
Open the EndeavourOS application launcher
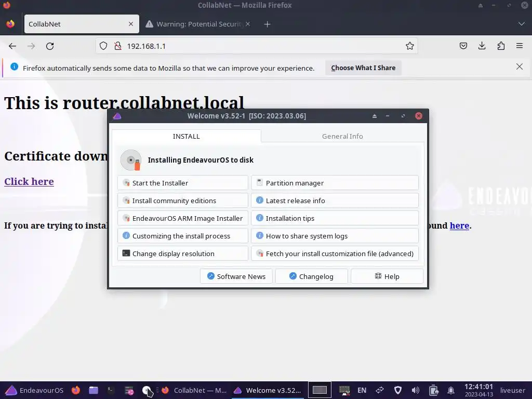tap(34, 390)
